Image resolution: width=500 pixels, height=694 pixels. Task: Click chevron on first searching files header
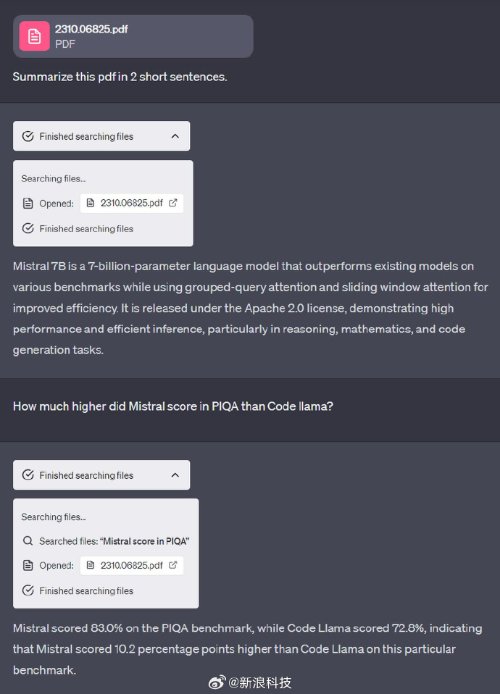tap(175, 136)
